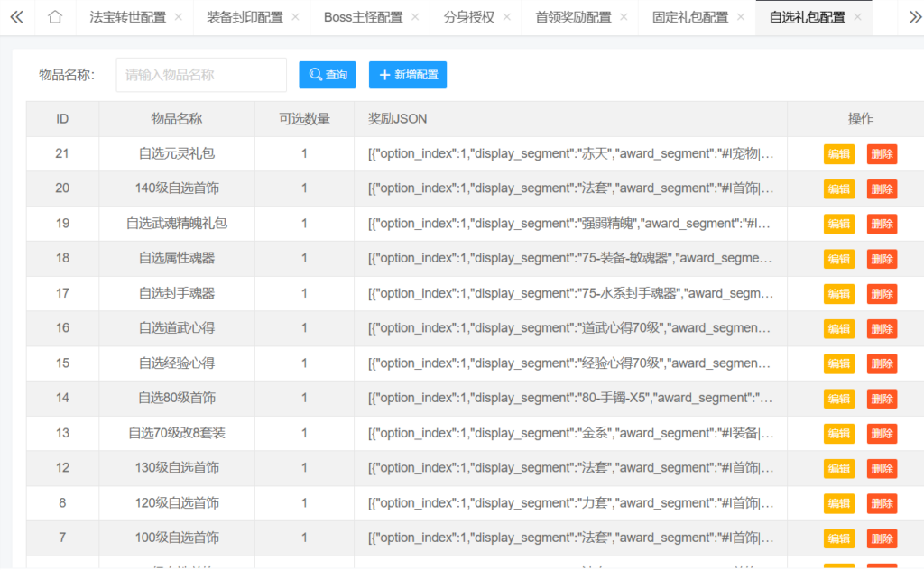The image size is (924, 570).
Task: Open the Boss主怪配置 tab
Action: coord(363,17)
